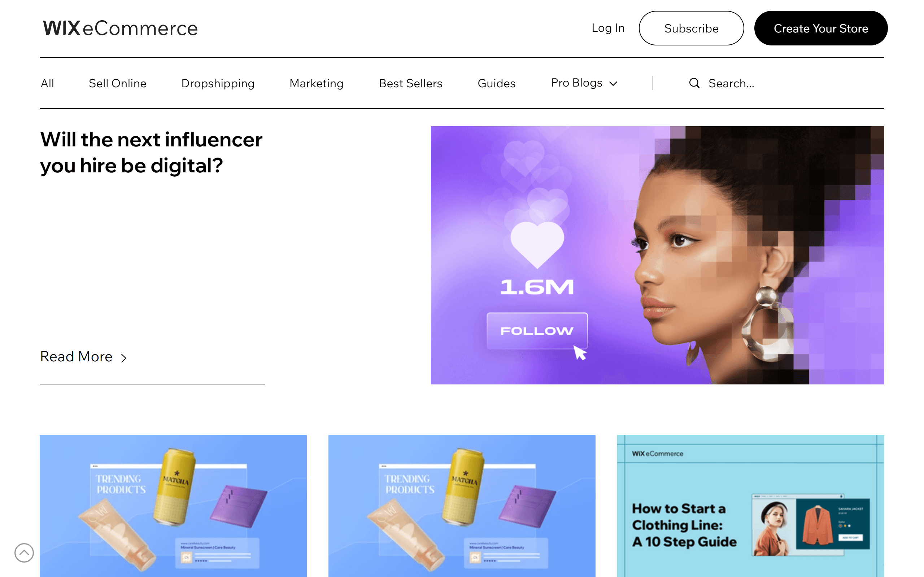Viewport: 924px width, 577px height.
Task: Expand the Pro Blogs dropdown chevron
Action: tap(613, 84)
